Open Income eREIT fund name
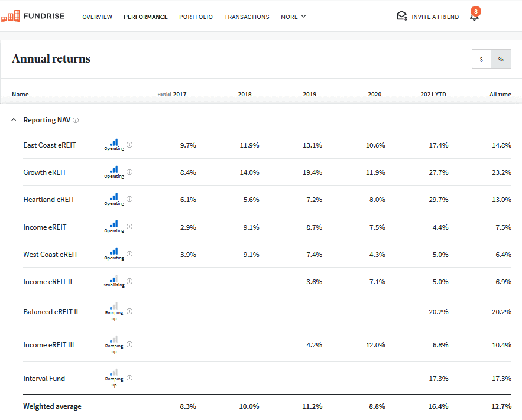Image resolution: width=522 pixels, height=420 pixels. [44, 227]
